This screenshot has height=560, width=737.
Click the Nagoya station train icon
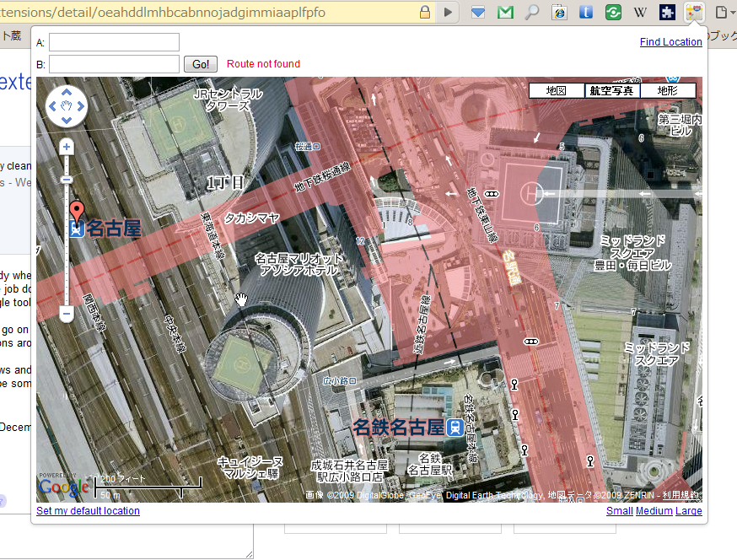(76, 229)
